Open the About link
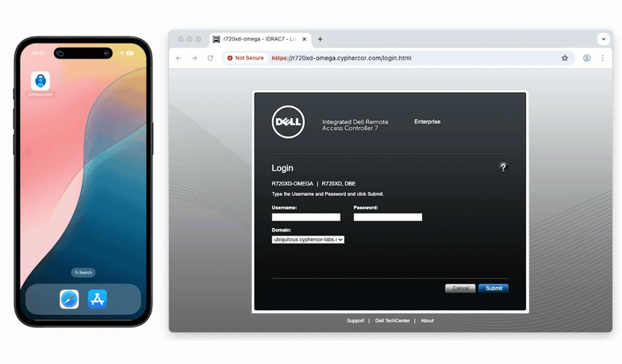Screen dimensions: 622x364 coord(427,320)
